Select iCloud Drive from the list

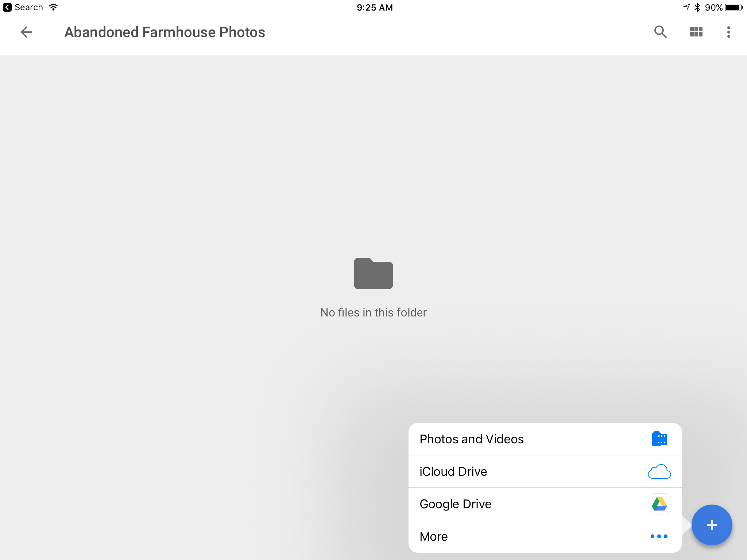point(453,471)
